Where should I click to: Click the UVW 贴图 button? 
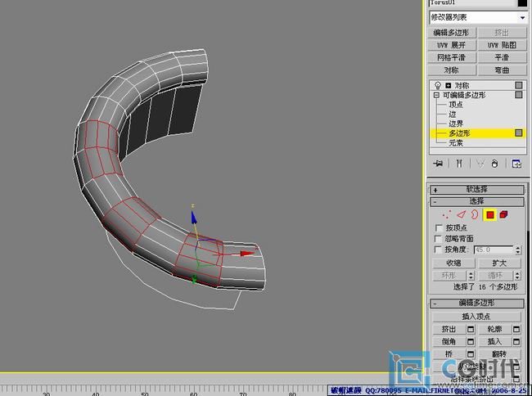[502, 45]
